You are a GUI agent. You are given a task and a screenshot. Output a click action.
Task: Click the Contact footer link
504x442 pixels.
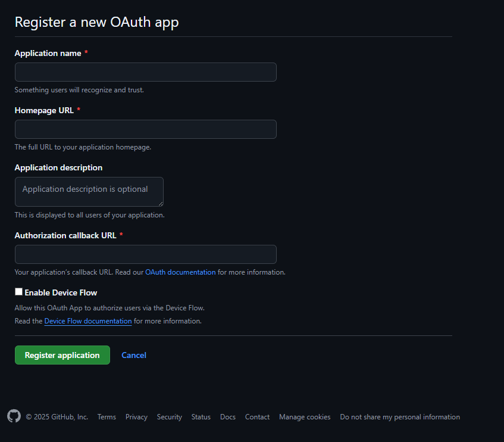(257, 416)
